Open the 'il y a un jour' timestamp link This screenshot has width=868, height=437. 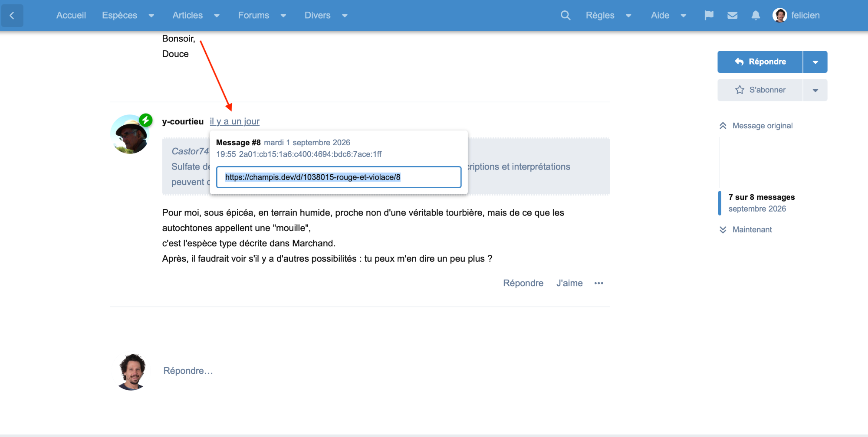coord(234,122)
